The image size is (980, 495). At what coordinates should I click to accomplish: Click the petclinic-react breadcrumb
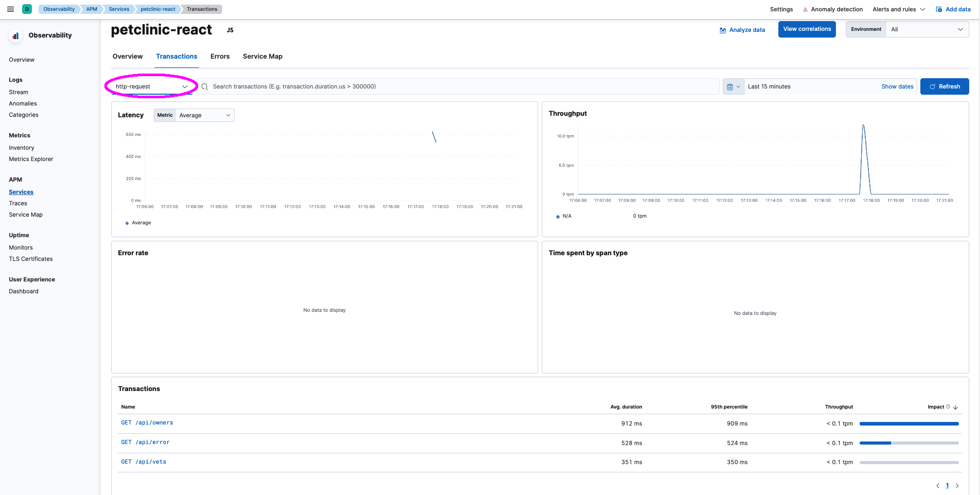(x=158, y=9)
